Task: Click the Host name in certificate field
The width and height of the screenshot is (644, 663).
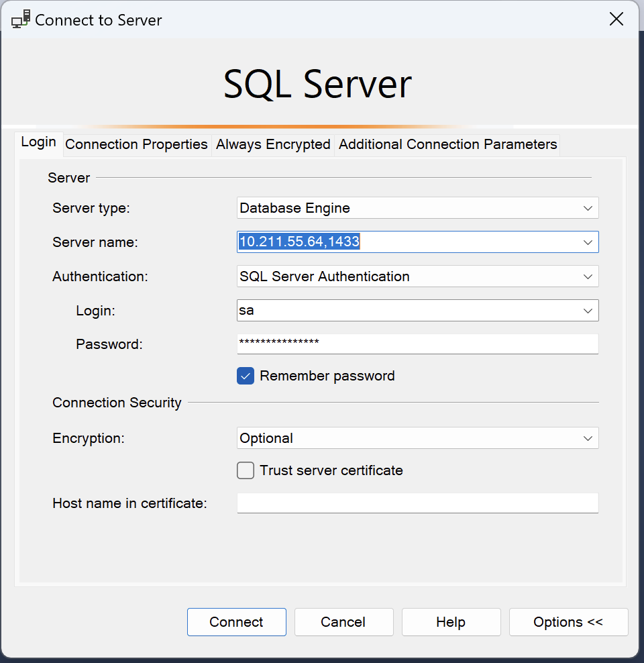Action: 417,503
